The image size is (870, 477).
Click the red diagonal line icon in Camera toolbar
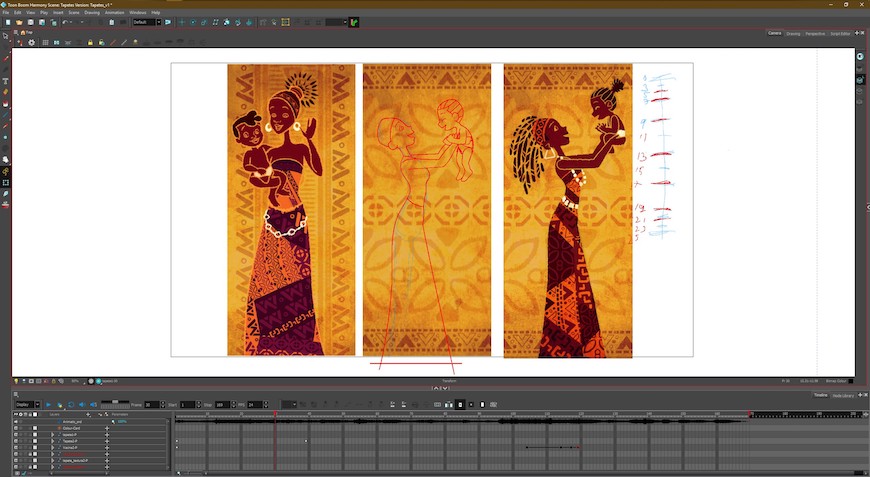(x=113, y=42)
